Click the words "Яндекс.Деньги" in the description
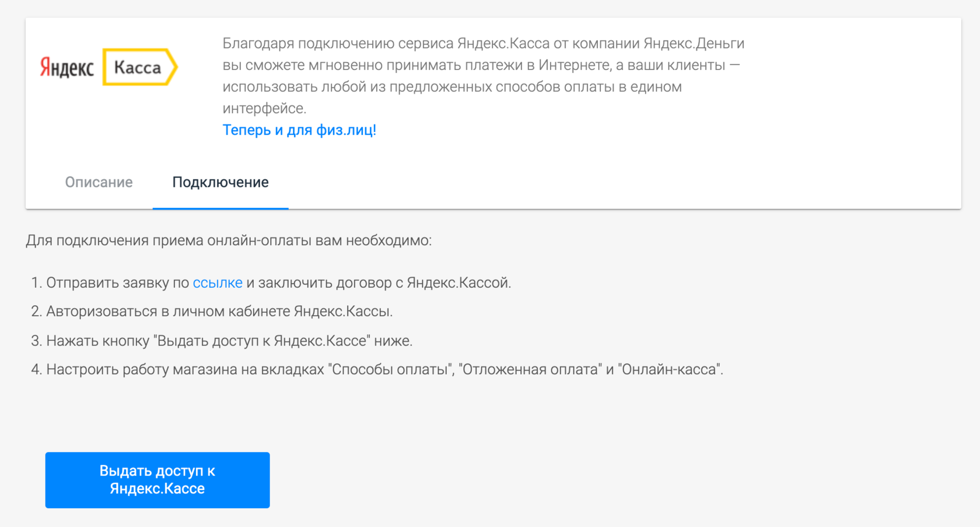Image resolution: width=980 pixels, height=527 pixels. (x=694, y=44)
